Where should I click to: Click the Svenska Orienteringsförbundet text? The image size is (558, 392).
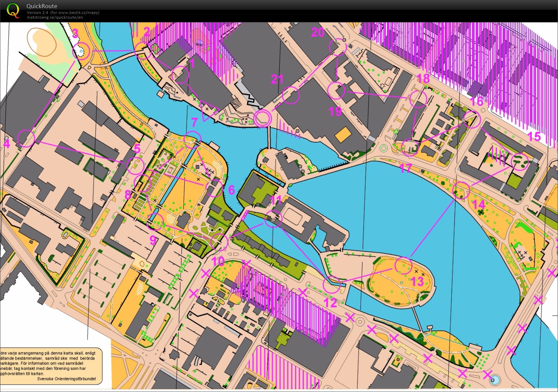pos(67,379)
